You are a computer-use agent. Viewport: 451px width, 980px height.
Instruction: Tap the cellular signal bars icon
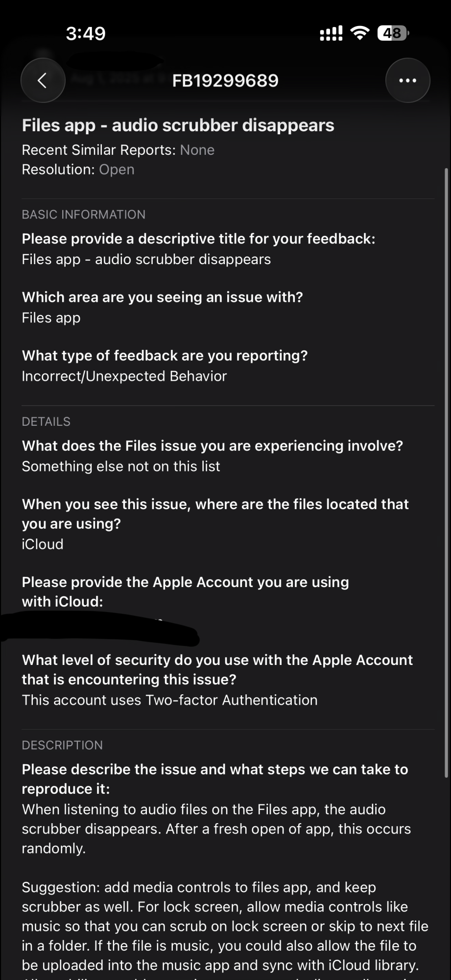331,34
